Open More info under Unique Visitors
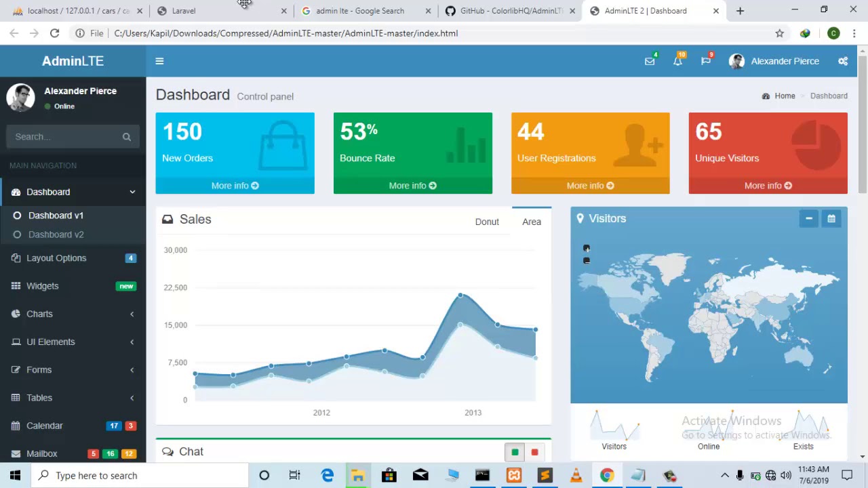 pyautogui.click(x=768, y=186)
